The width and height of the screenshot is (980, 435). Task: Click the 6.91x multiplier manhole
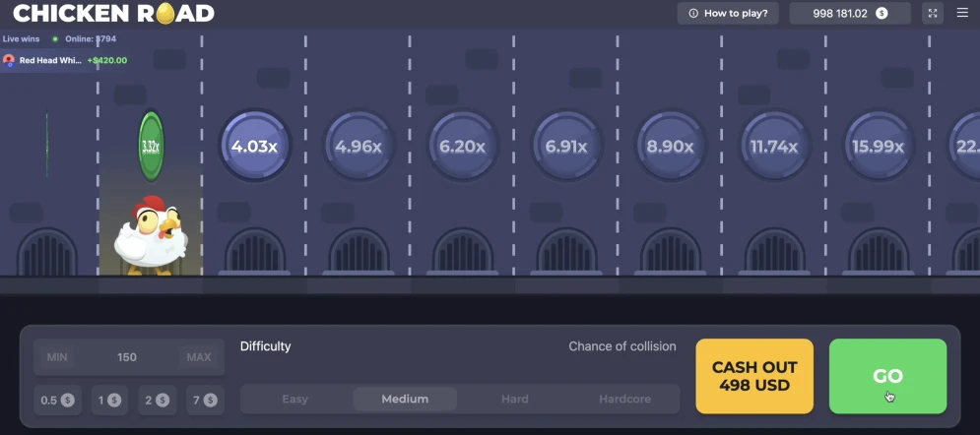pyautogui.click(x=566, y=147)
